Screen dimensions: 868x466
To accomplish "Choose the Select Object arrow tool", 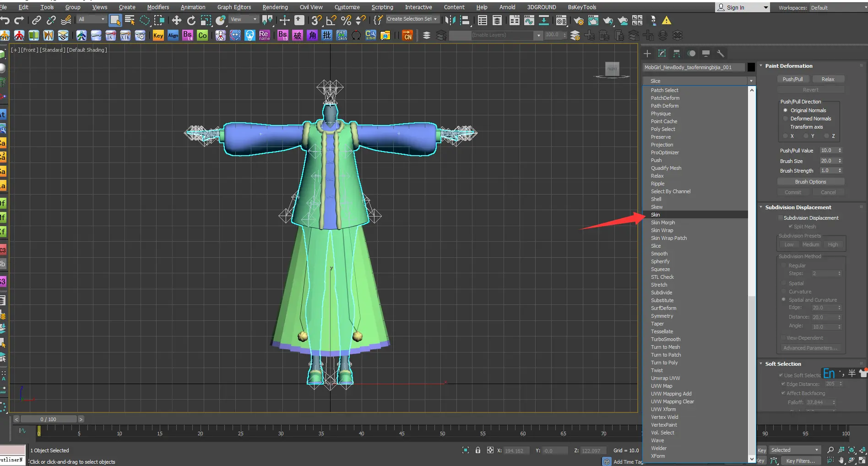I will point(115,20).
